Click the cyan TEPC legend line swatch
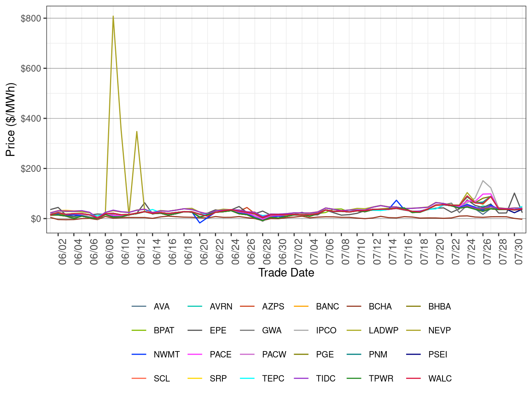 pos(247,378)
